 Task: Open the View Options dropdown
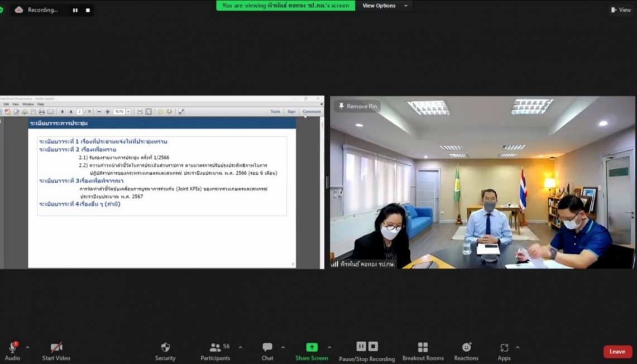[385, 6]
